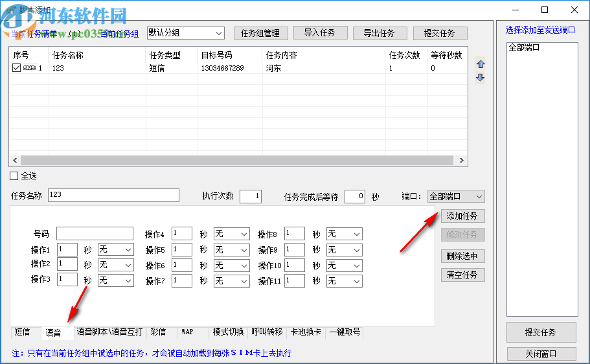Click the horizontal scrollbar left arrow
590x364 pixels.
click(x=15, y=161)
